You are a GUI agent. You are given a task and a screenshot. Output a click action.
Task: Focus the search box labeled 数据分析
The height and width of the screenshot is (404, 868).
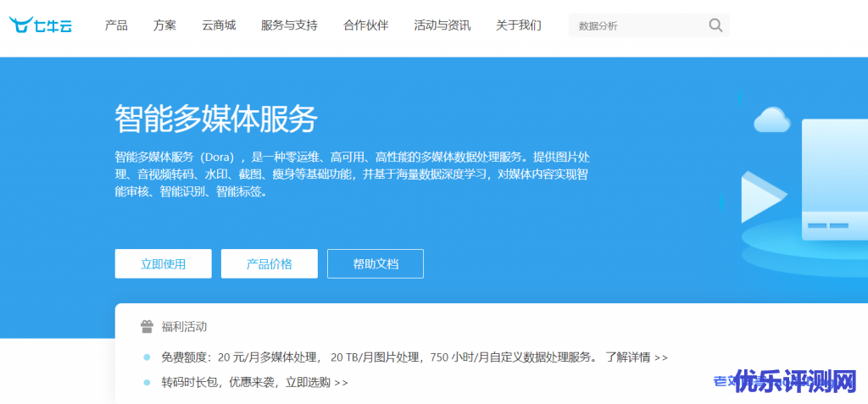(636, 25)
